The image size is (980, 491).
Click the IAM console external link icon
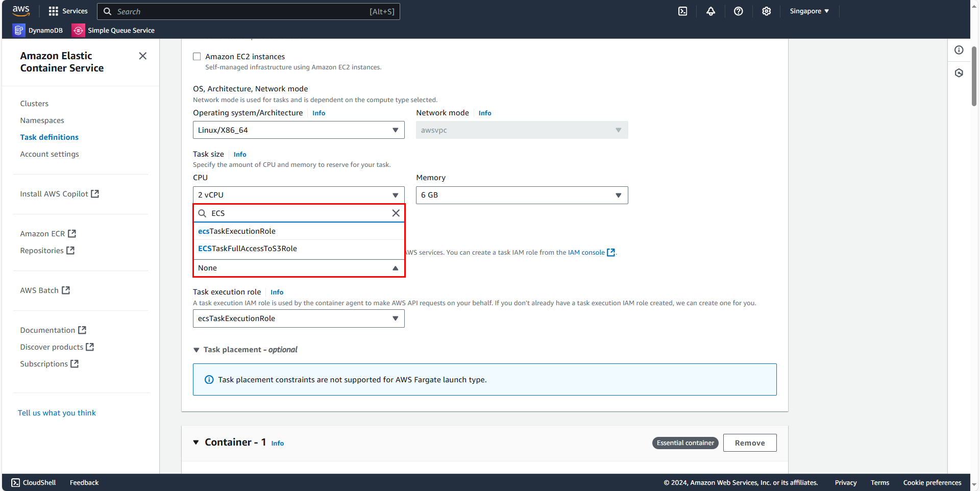pos(611,252)
